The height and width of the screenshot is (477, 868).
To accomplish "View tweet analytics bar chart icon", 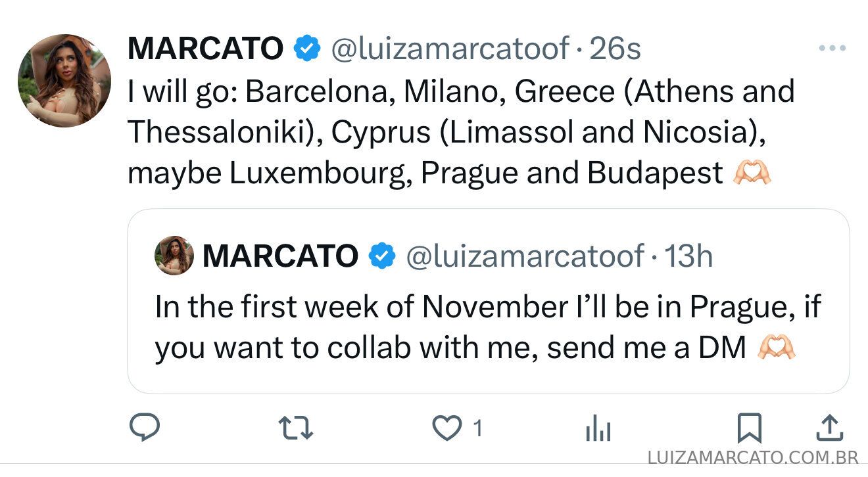I will click(598, 430).
